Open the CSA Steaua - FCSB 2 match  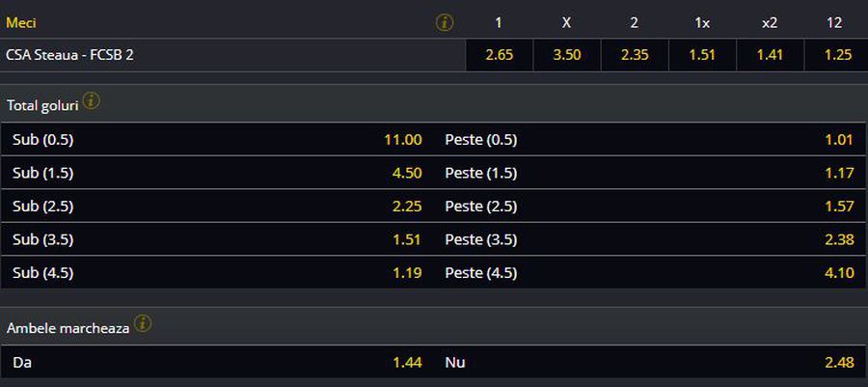pos(69,55)
